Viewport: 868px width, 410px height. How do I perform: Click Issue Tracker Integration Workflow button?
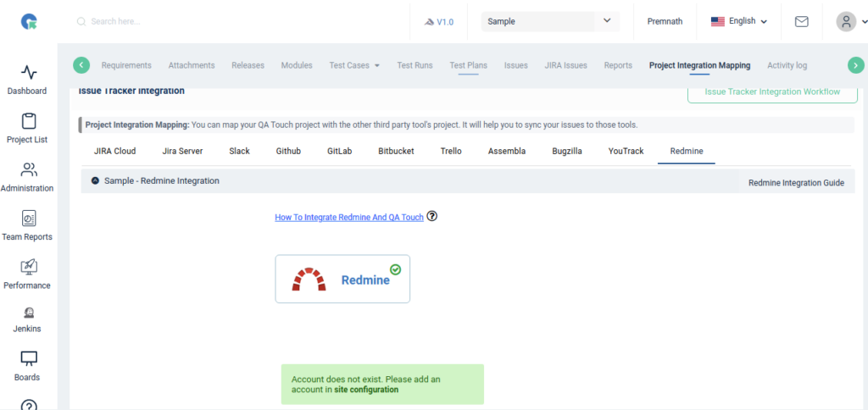pyautogui.click(x=771, y=91)
